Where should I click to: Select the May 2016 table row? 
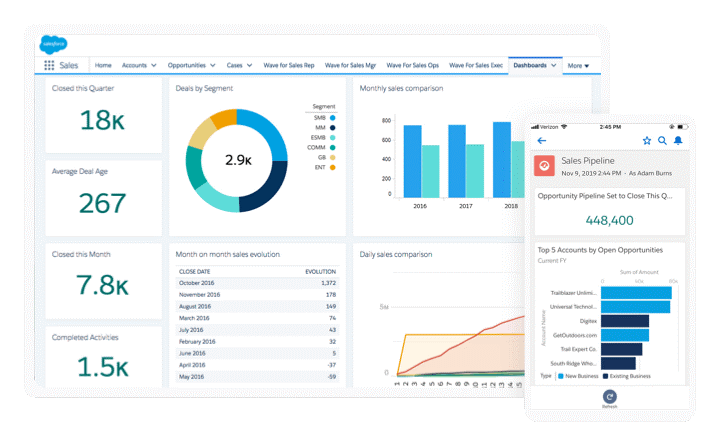click(257, 377)
